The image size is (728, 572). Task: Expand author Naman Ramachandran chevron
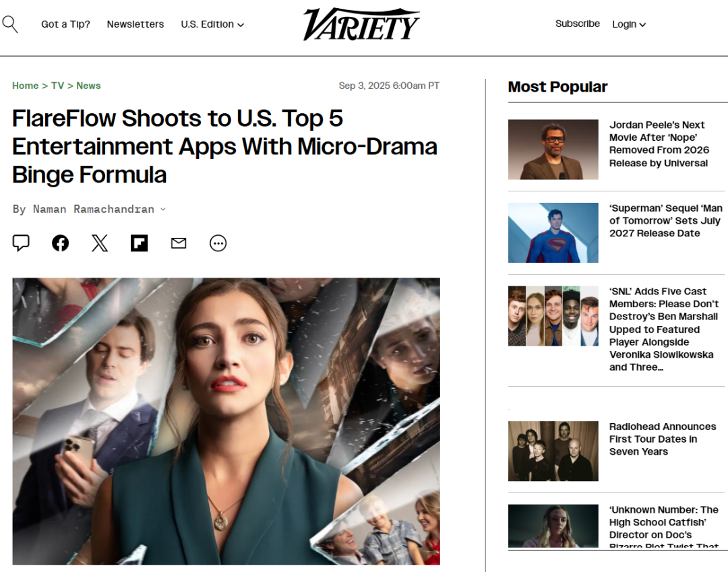pos(163,210)
